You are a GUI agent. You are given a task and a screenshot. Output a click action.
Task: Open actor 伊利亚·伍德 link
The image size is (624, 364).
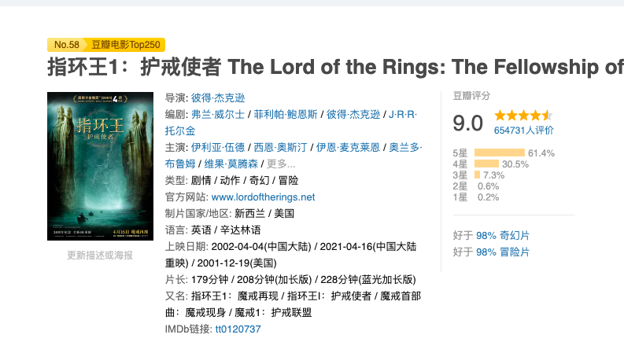218,148
